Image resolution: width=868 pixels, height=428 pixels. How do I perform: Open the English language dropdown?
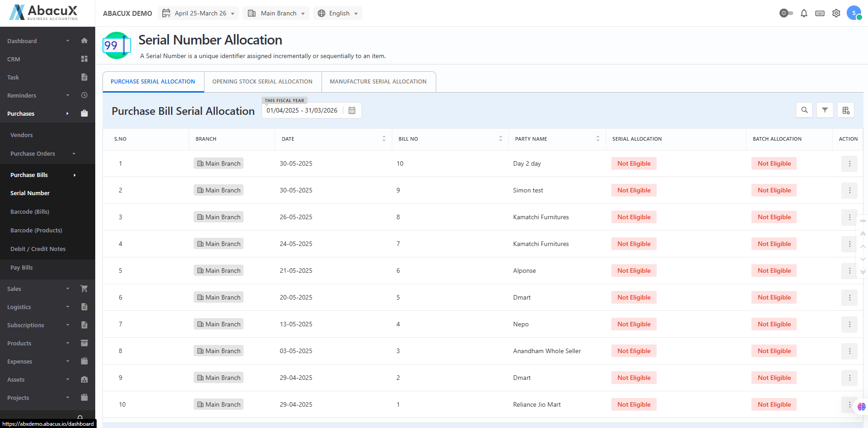(338, 13)
